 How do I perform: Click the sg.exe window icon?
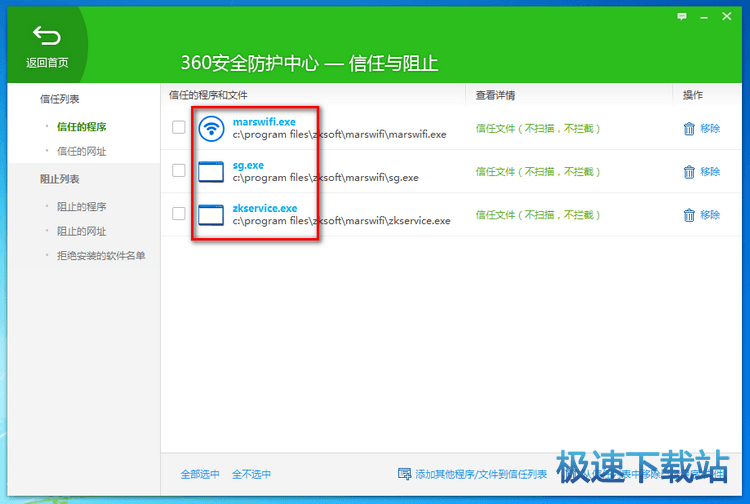point(211,172)
